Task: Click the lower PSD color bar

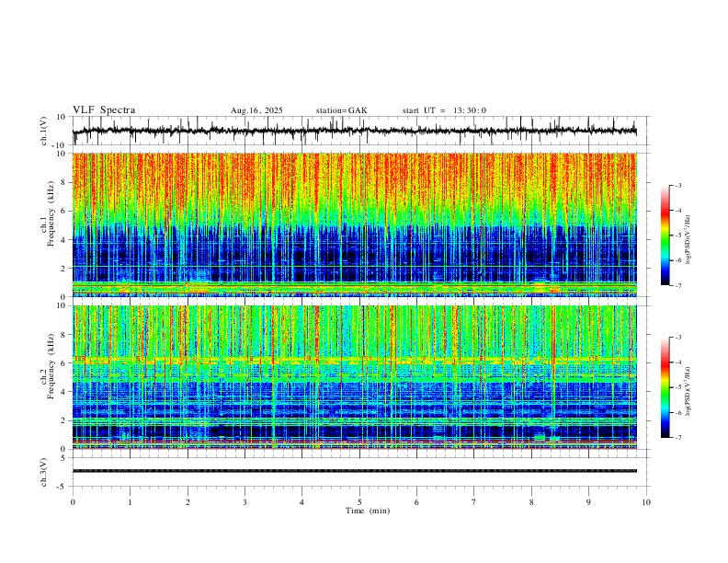Action: 665,387
